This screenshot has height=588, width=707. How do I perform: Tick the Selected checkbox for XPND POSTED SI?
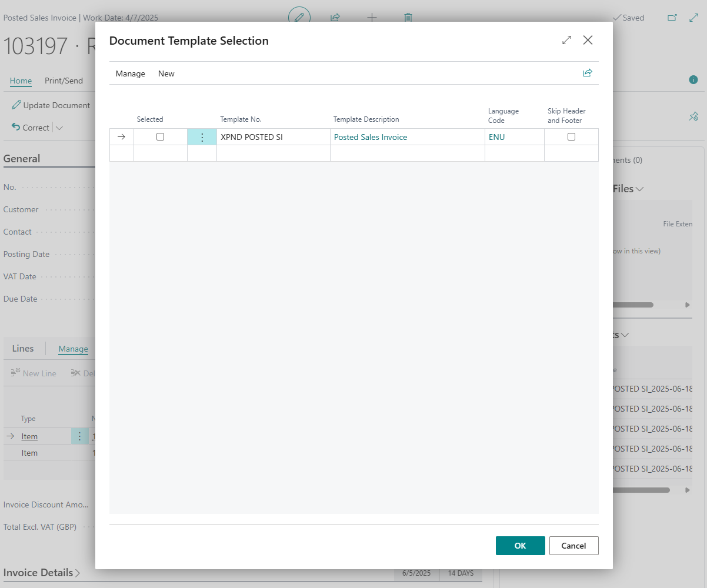coord(160,137)
